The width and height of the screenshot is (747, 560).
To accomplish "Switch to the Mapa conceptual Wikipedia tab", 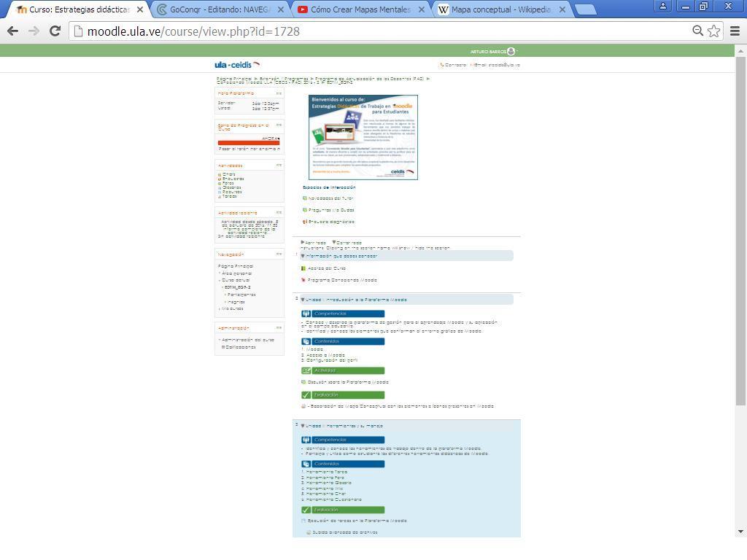I will tap(500, 9).
